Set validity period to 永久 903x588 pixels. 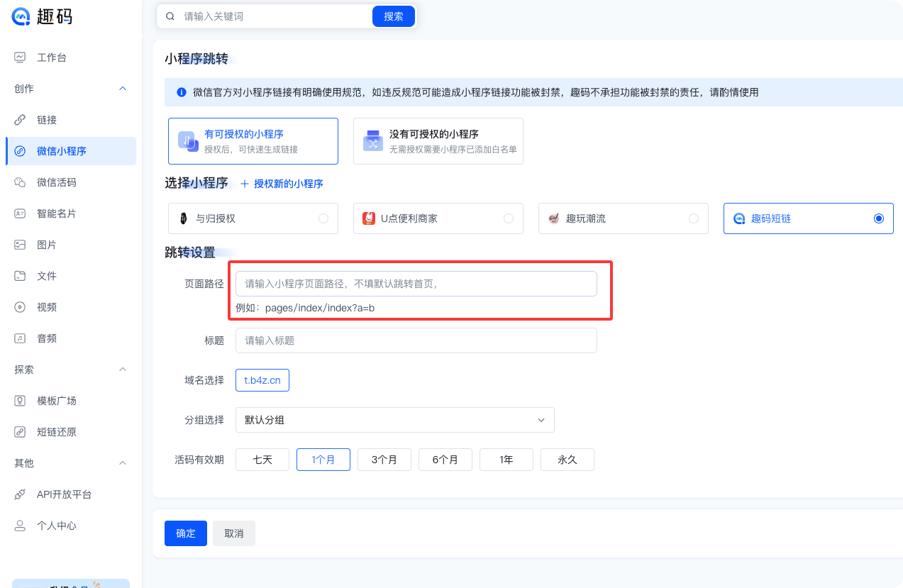567,460
